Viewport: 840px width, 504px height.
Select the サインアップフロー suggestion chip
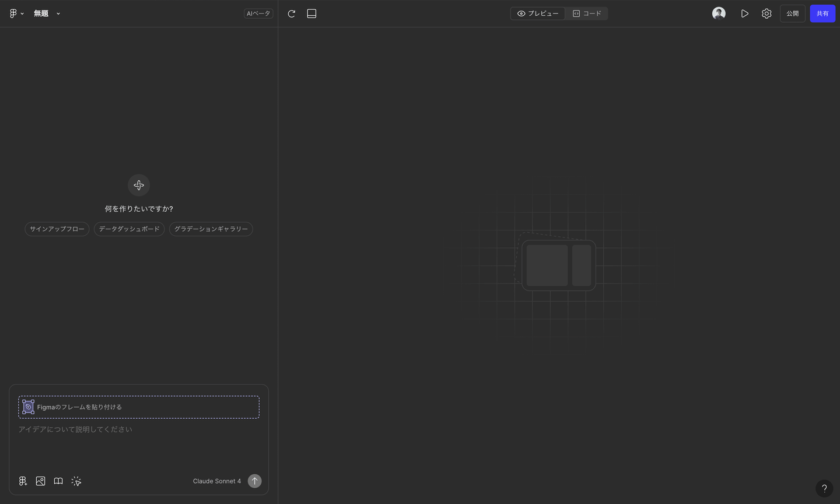pyautogui.click(x=57, y=229)
